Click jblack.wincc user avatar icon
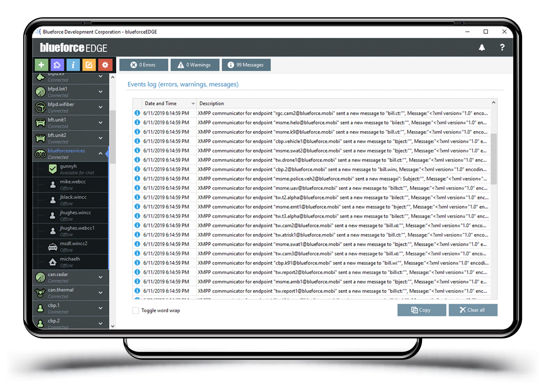 coord(53,200)
